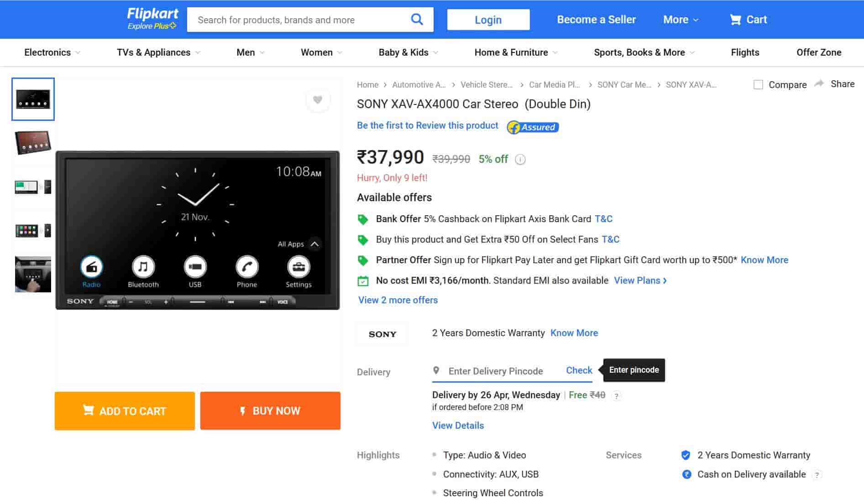Add product to wishlist with heart icon

[318, 100]
